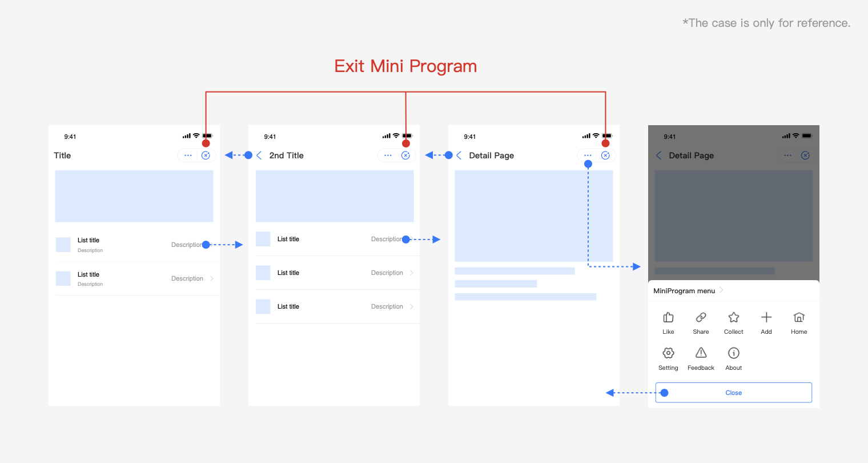The width and height of the screenshot is (868, 463).
Task: Tap the banner image on 2nd Title screen
Action: [x=335, y=196]
